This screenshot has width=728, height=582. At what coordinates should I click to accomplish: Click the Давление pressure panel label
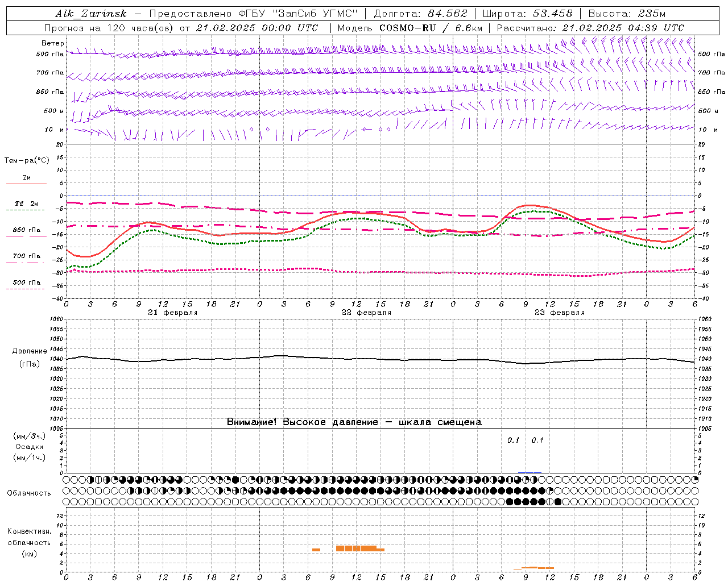click(29, 351)
